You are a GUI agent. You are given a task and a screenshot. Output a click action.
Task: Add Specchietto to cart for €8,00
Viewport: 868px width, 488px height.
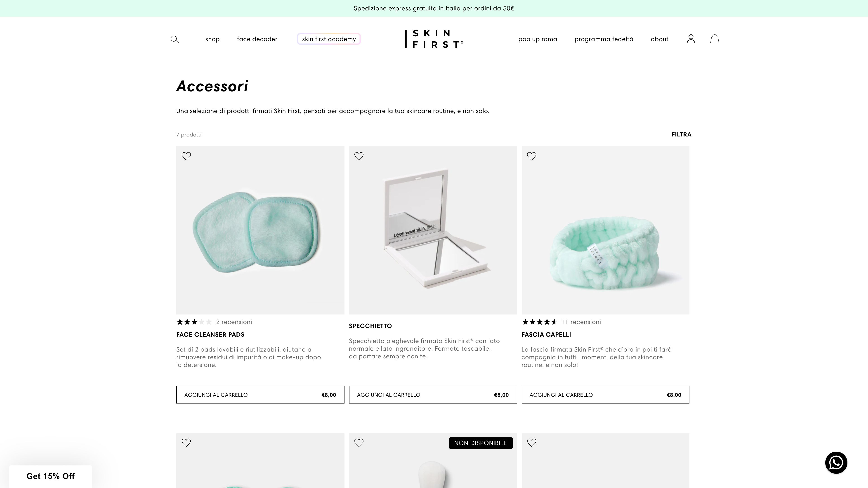[433, 395]
